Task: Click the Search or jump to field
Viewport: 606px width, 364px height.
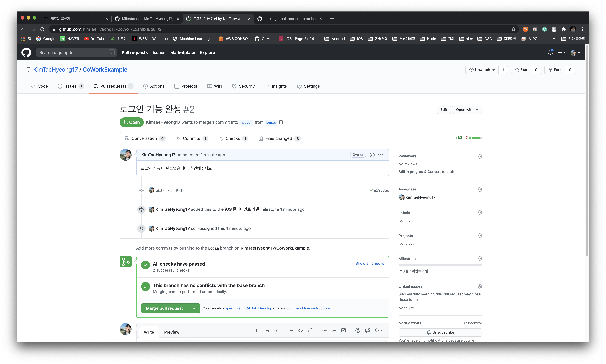Action: 74,52
